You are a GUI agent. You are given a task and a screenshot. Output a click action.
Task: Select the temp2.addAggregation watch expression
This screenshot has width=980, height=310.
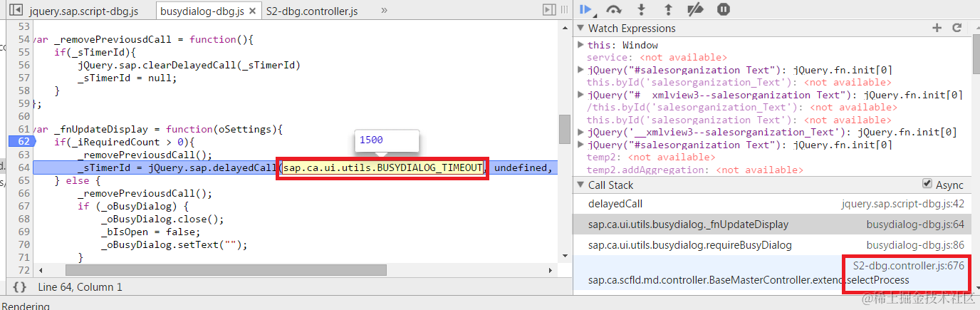pos(695,170)
